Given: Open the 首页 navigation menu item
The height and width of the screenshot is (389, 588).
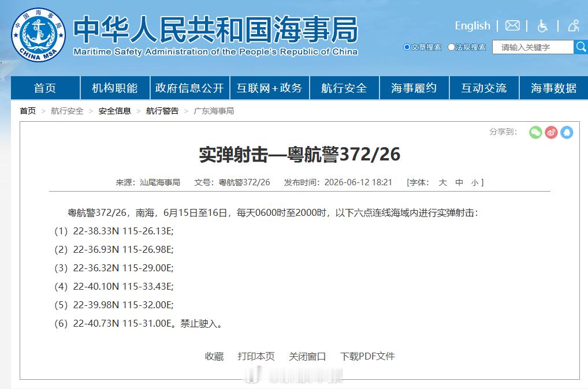Looking at the screenshot, I should 45,88.
